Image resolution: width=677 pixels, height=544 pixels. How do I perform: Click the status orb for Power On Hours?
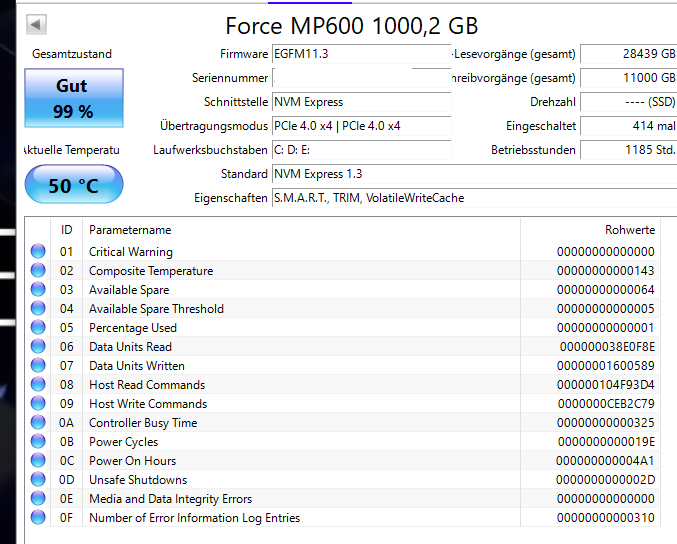tap(38, 460)
